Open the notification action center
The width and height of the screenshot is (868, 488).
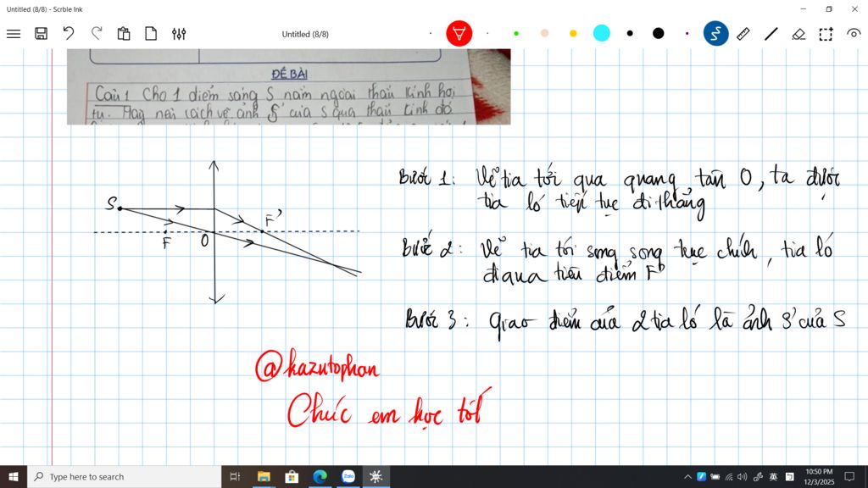point(849,476)
